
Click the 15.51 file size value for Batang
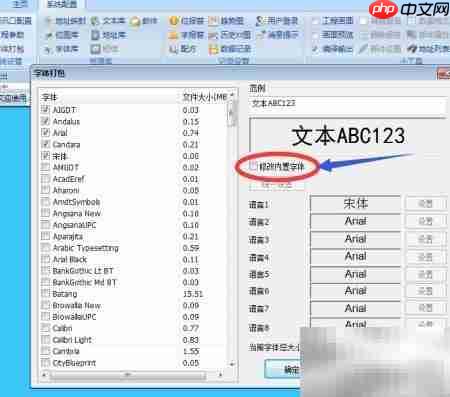click(x=193, y=294)
